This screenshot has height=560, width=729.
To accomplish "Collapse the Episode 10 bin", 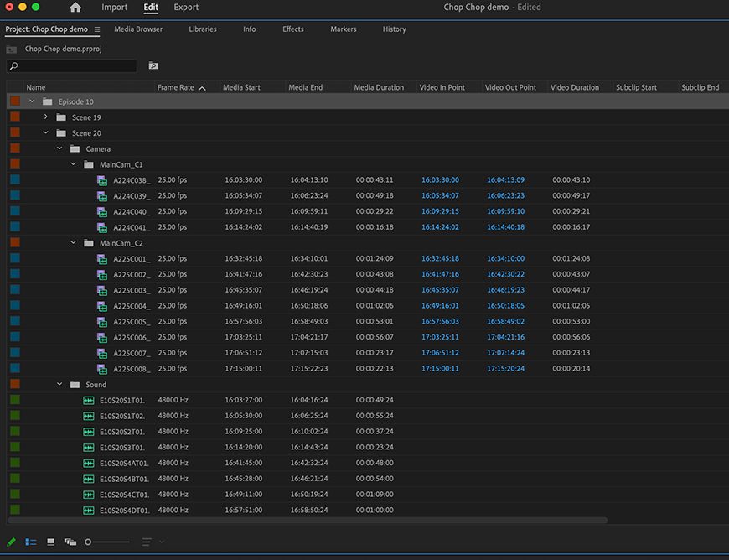I will [x=32, y=101].
